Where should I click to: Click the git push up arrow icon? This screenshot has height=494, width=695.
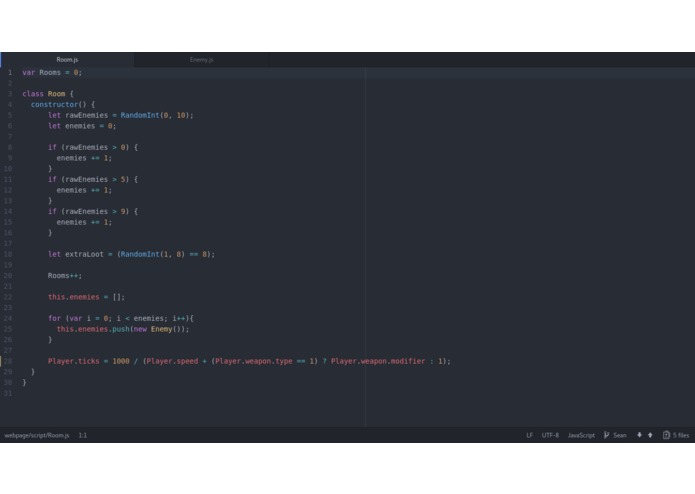(x=650, y=435)
